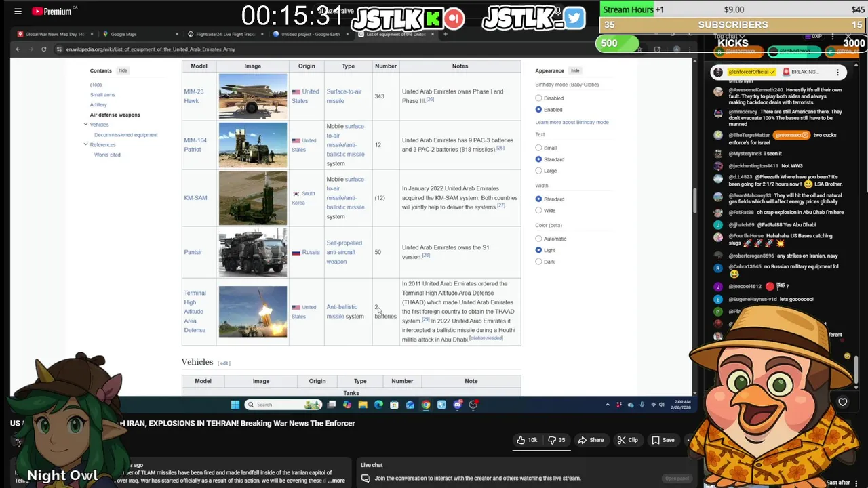
Task: Open Microsoft Edge from the taskbar
Action: click(378, 405)
